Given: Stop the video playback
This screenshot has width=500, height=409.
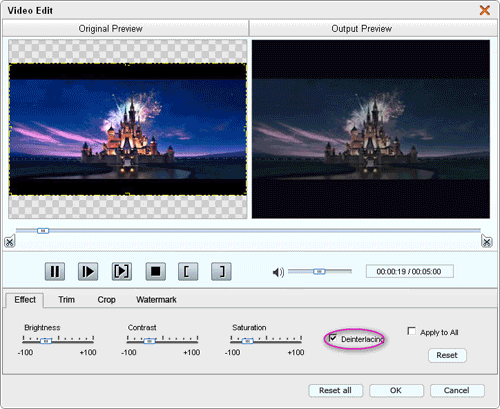Looking at the screenshot, I should point(155,271).
